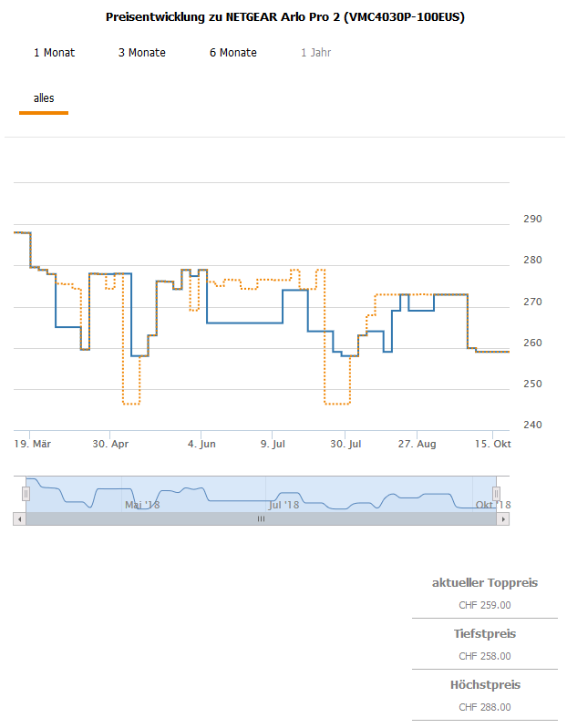The image size is (567, 728).
Task: Click the 30. Apr axis date label
Action: coord(110,444)
